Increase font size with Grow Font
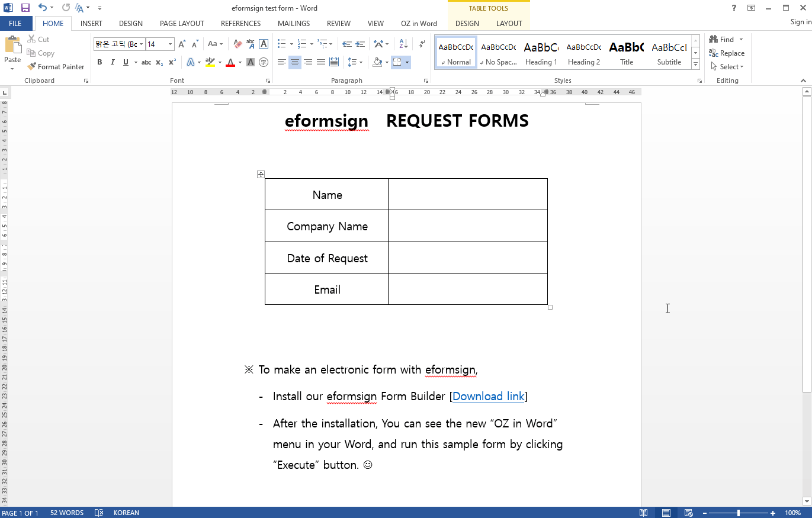 click(x=182, y=44)
